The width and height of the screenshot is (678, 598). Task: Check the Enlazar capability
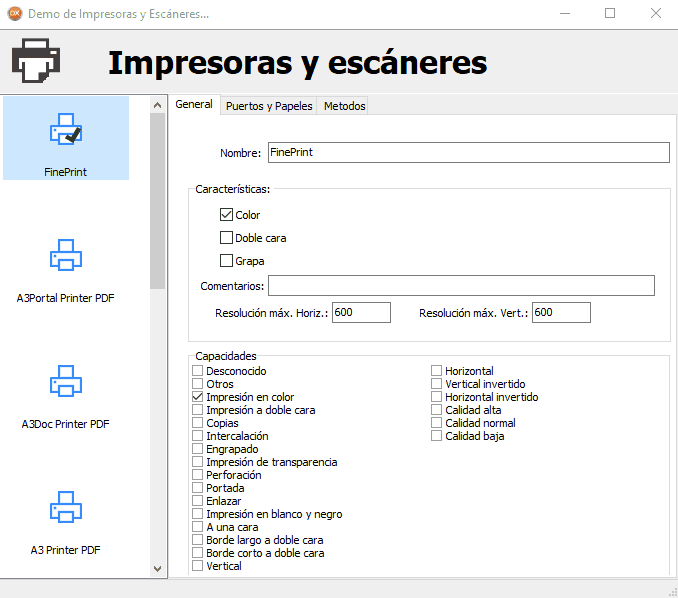click(197, 501)
